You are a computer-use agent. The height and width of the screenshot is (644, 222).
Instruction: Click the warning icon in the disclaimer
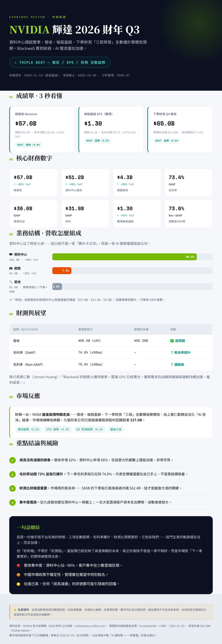tap(15, 610)
